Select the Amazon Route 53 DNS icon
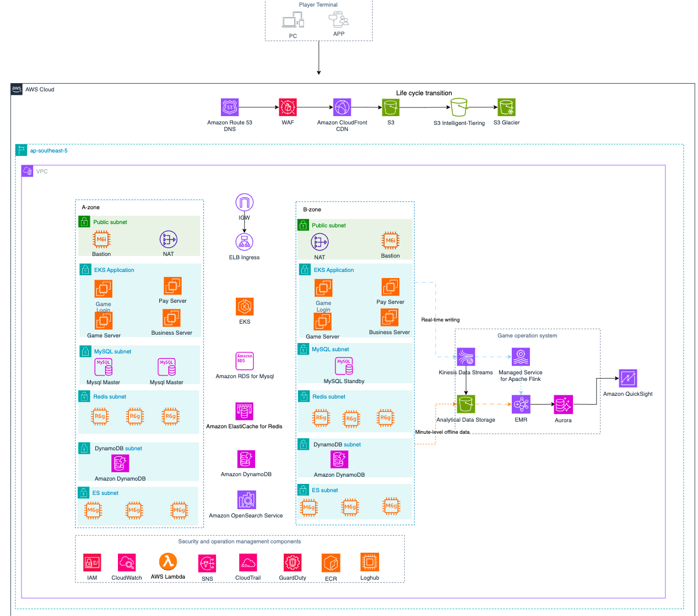Image resolution: width=698 pixels, height=616 pixels. (x=230, y=107)
